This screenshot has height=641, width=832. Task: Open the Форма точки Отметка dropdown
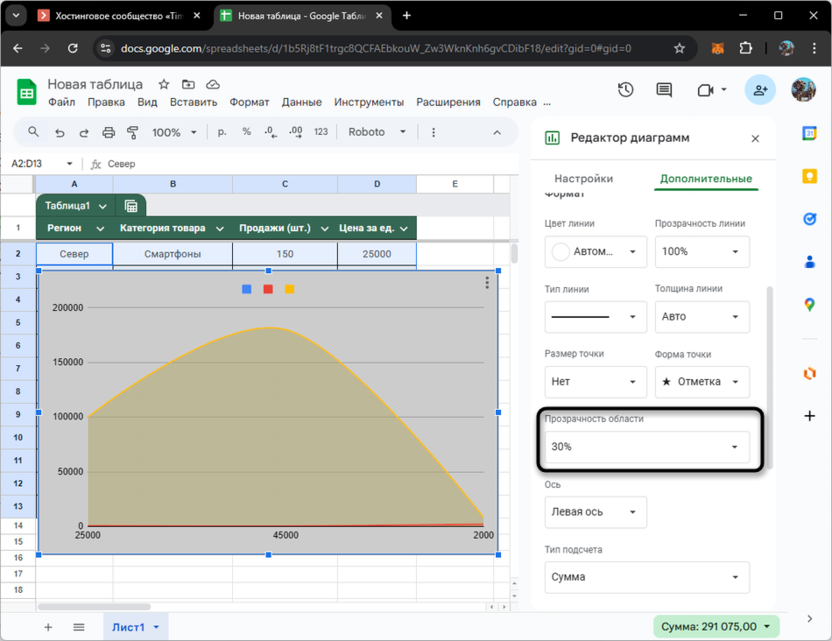[x=702, y=382]
